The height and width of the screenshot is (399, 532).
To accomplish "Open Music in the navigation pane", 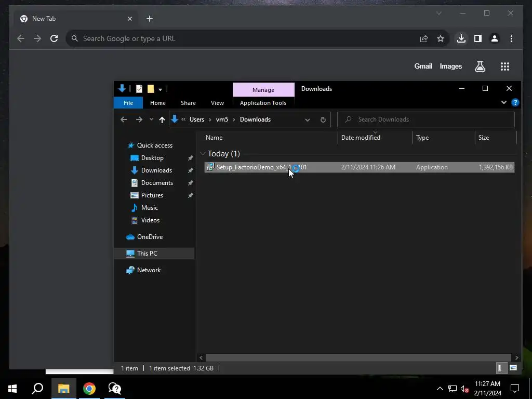I will pyautogui.click(x=149, y=208).
